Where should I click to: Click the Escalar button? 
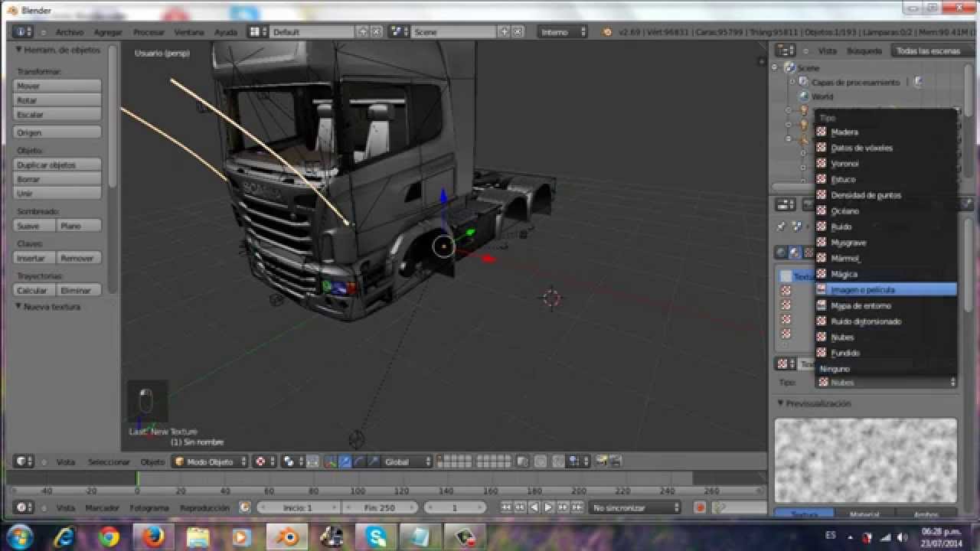[57, 115]
